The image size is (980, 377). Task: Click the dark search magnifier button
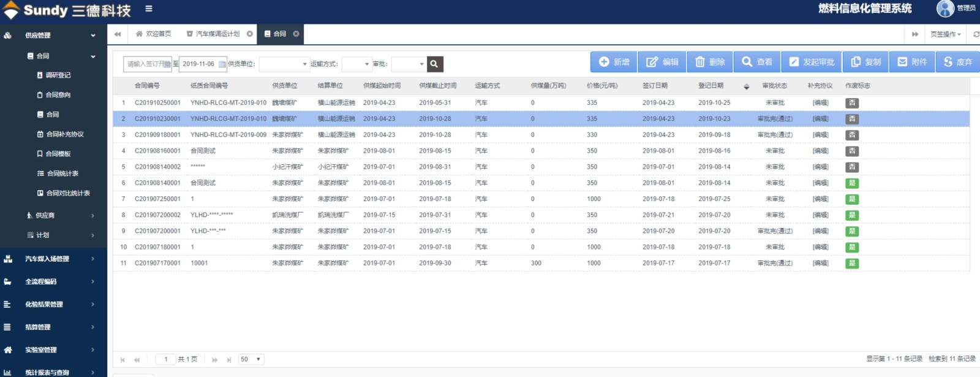[x=434, y=64]
